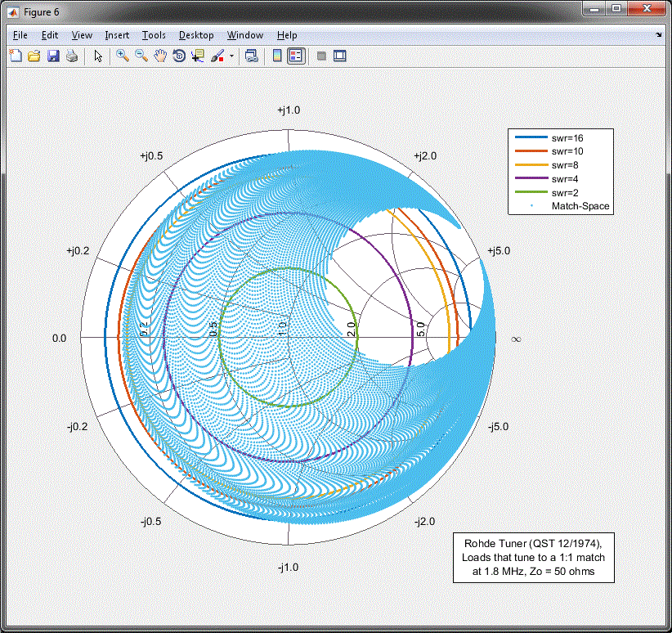Toggle the Edit Plot arrow tool
This screenshot has height=633, width=672.
pos(98,56)
